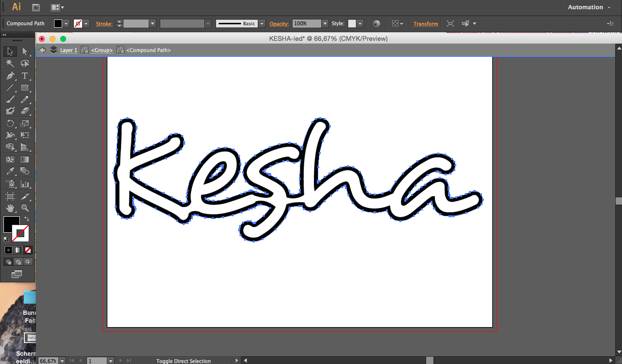Select the Free Transform tool

tap(25, 135)
